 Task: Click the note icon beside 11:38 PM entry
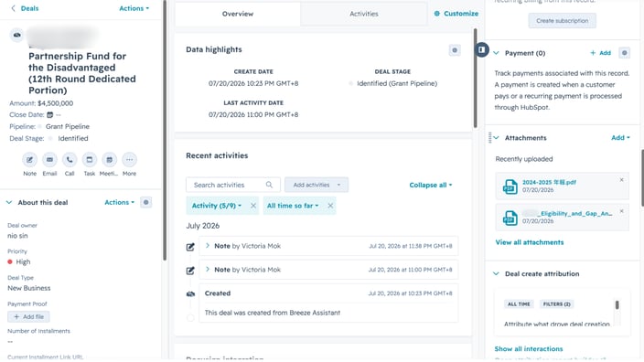[190, 247]
